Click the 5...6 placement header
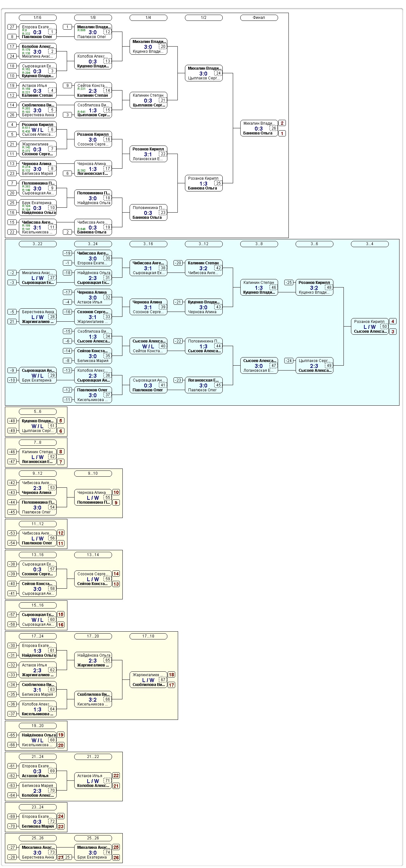Viewport: 406px width, 868px height. (37, 412)
